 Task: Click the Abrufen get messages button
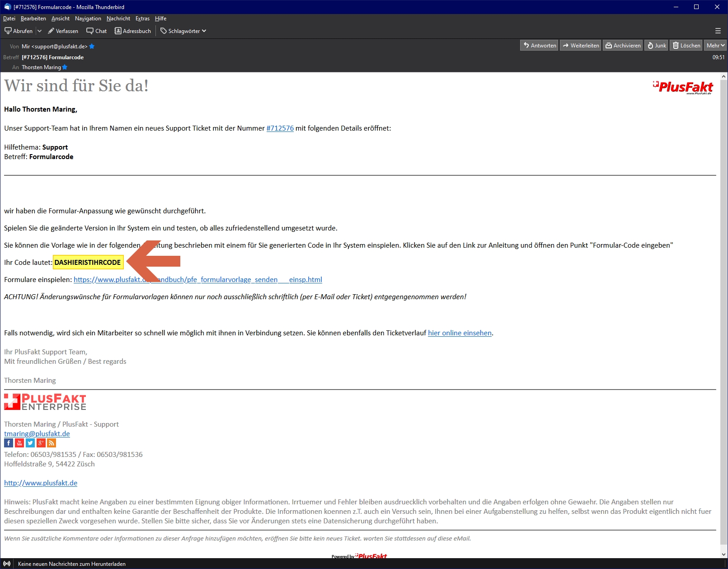(19, 31)
